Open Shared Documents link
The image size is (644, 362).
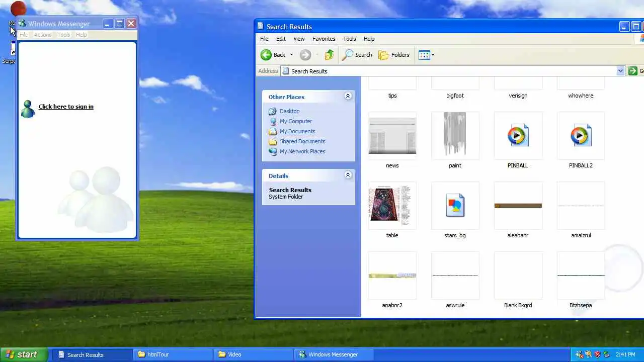[x=302, y=141]
